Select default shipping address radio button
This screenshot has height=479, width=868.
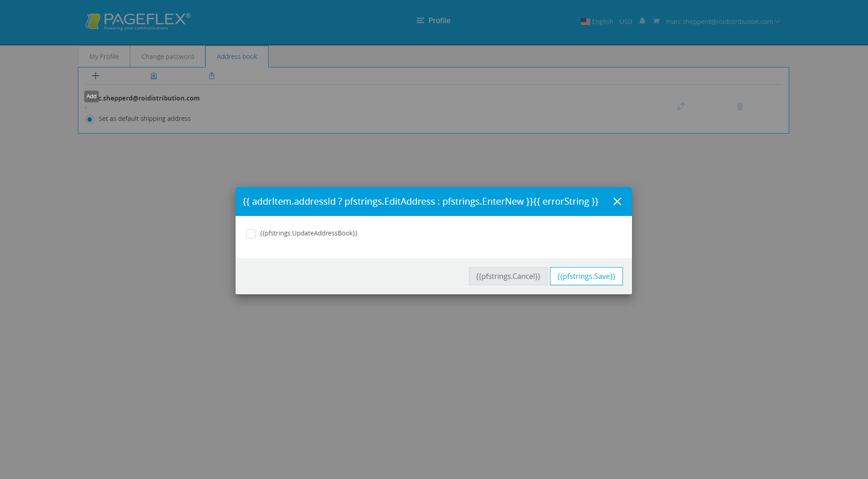coord(90,119)
